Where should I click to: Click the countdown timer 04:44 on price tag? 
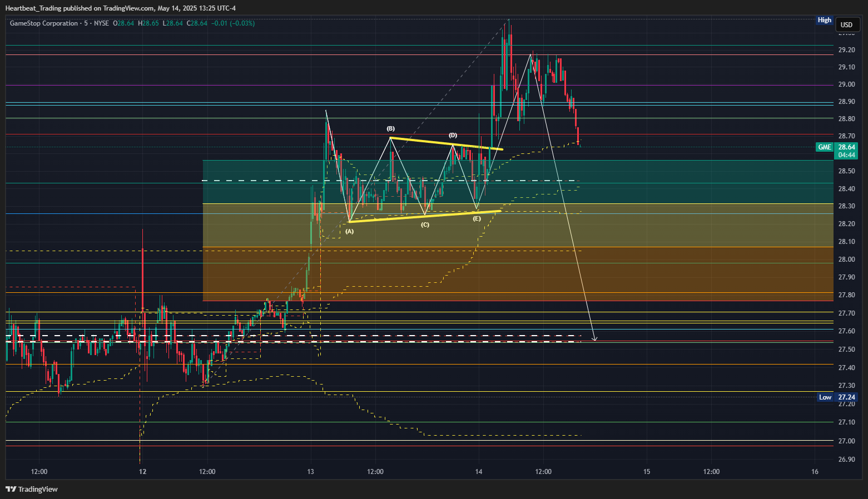click(846, 155)
